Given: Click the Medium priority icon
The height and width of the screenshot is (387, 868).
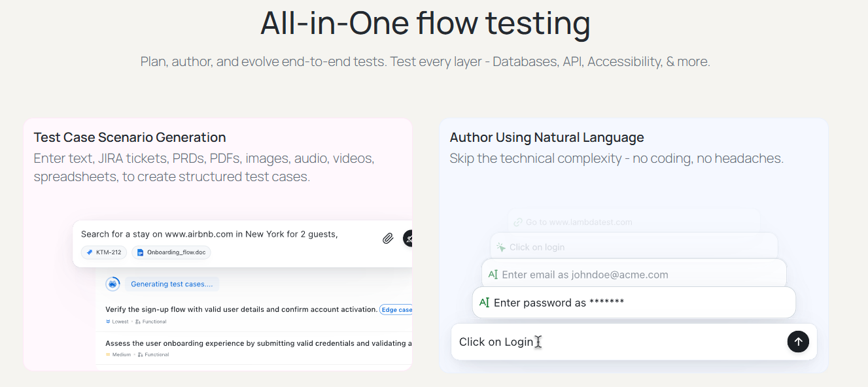Looking at the screenshot, I should tap(108, 355).
